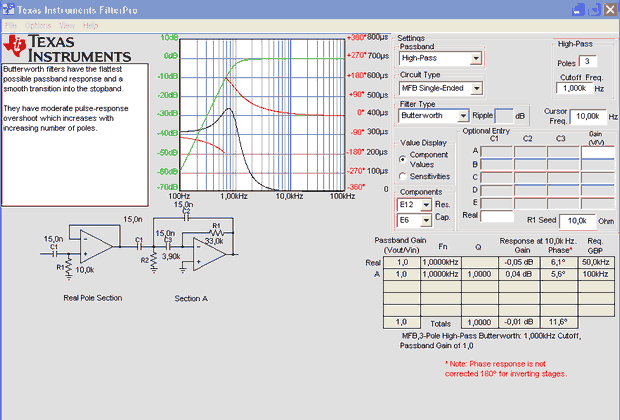
Task: Click the C2 15,0n capacitor in Section A
Action: (186, 218)
